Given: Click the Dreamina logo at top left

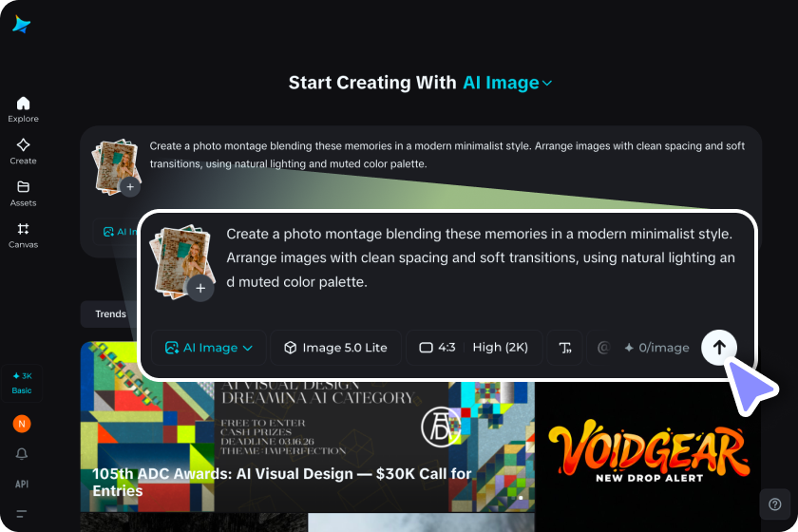Looking at the screenshot, I should [x=21, y=24].
